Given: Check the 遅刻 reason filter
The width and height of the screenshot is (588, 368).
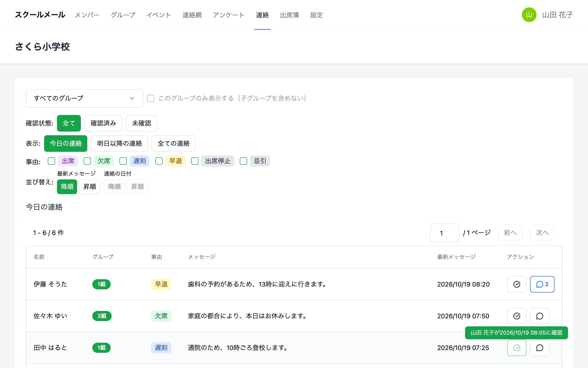Looking at the screenshot, I should click(x=123, y=161).
